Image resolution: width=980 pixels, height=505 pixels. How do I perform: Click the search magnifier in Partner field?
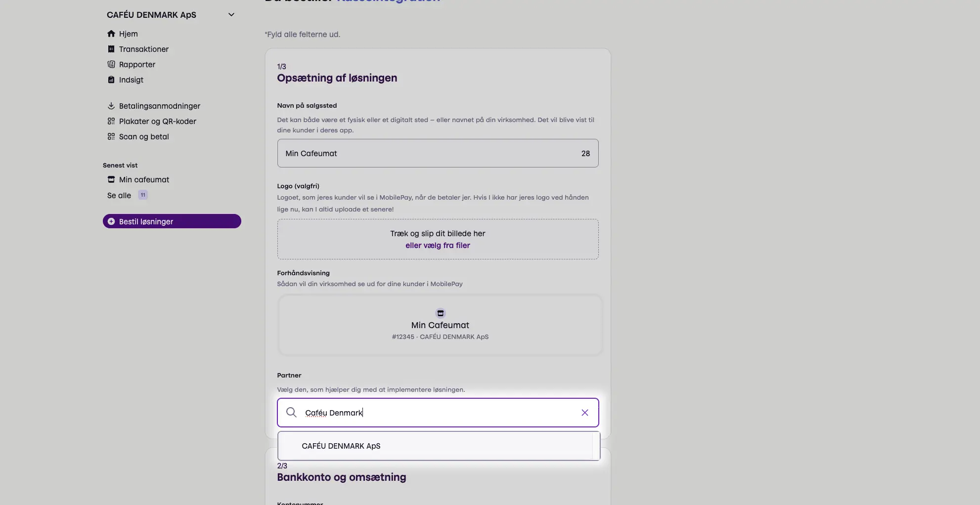(x=291, y=413)
